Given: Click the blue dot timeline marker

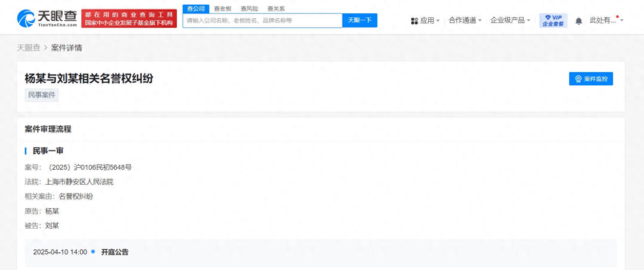Looking at the screenshot, I should [x=93, y=252].
